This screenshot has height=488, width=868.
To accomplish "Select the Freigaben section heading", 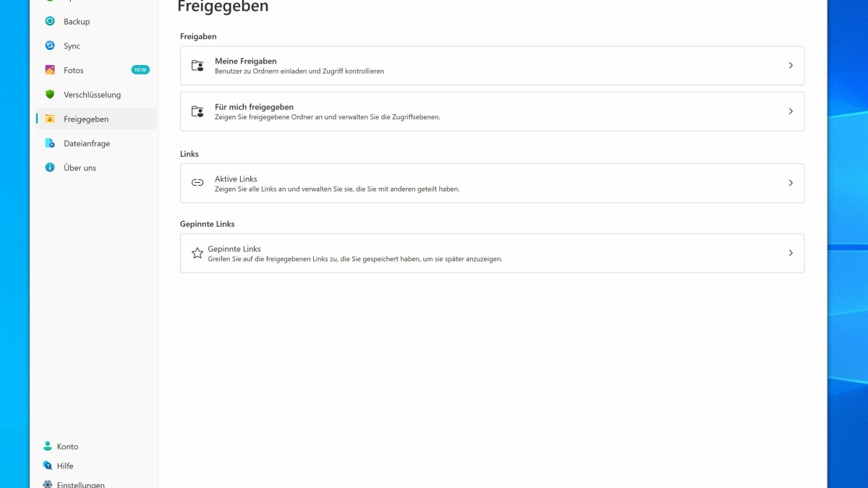I will [x=198, y=36].
